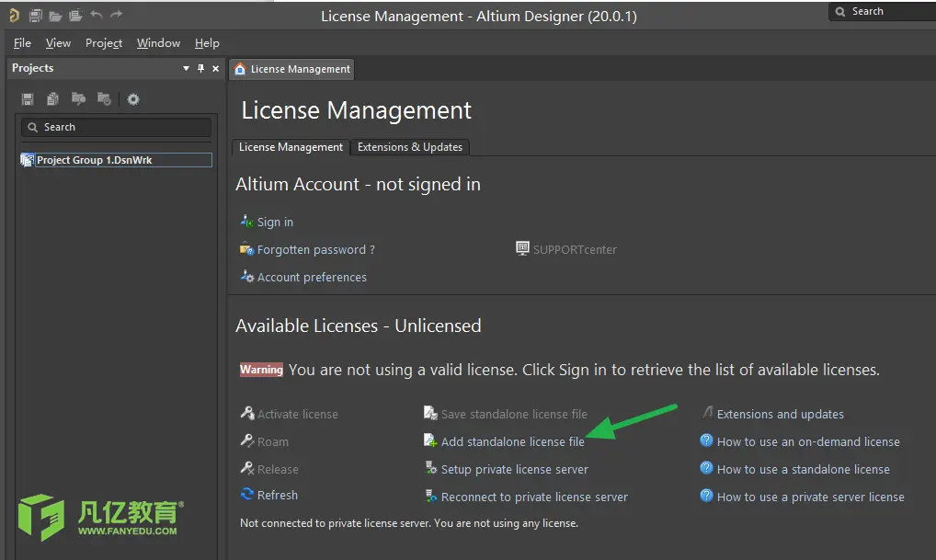Open How to use a private server license
The image size is (936, 560).
(x=811, y=497)
